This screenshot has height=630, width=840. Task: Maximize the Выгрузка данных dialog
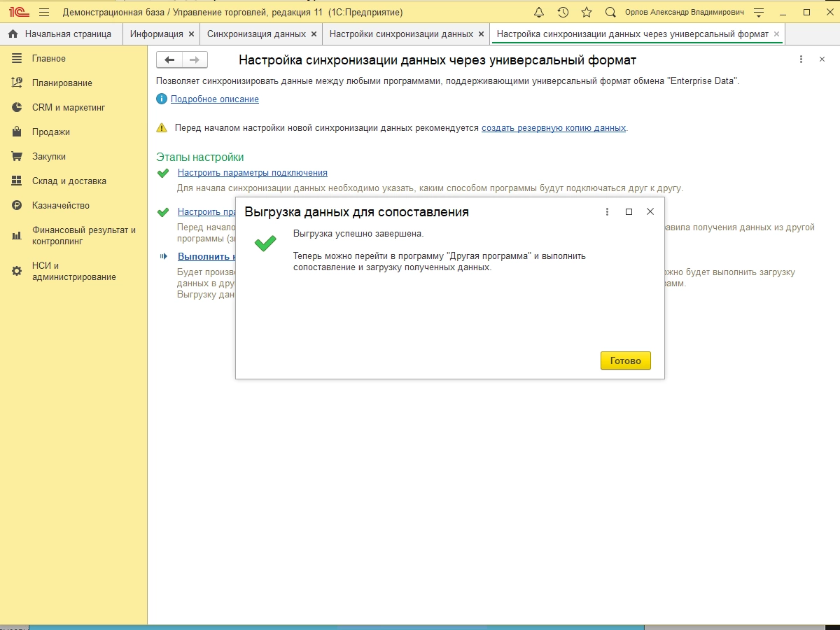tap(629, 211)
